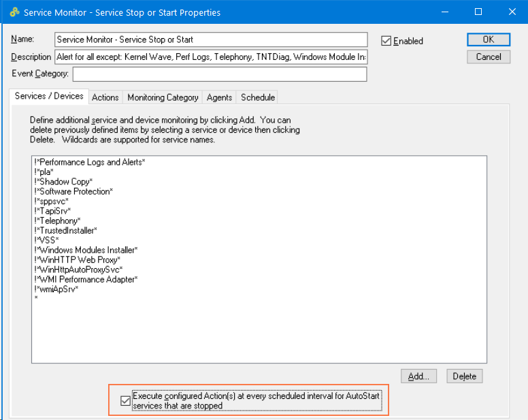Screen dimensions: 528x420
Task: Go to the Agents tab
Action: tap(219, 97)
